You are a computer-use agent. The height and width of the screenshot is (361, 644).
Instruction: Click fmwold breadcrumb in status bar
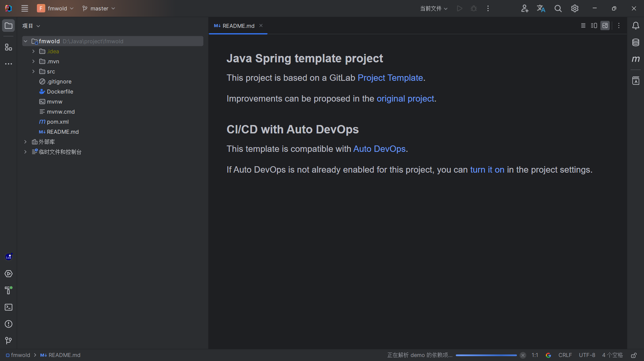18,355
